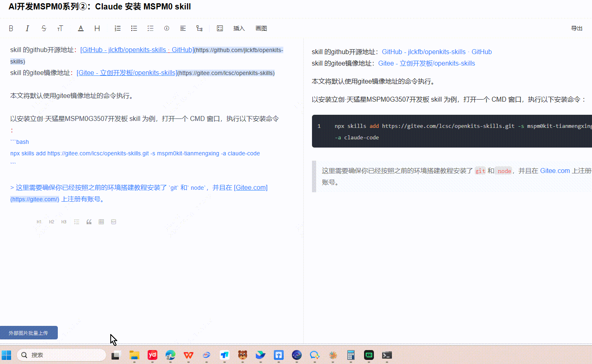Click the info circle toolbar icon

tap(166, 28)
